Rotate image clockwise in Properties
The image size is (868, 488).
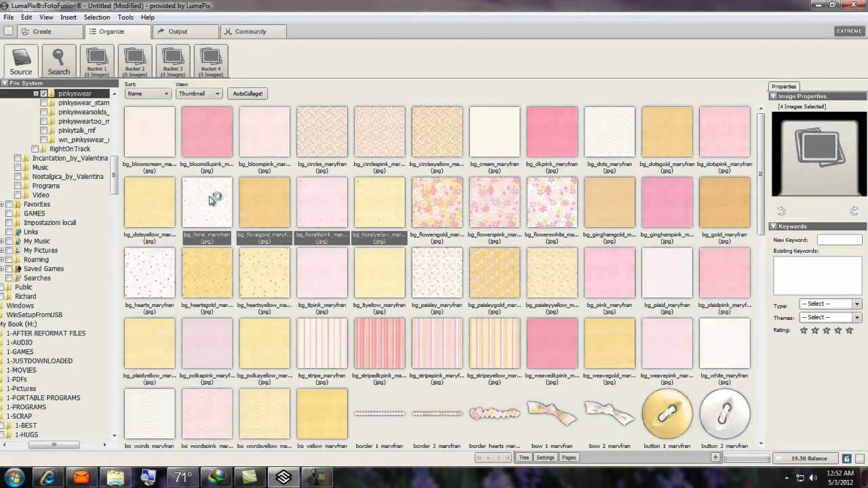click(x=854, y=211)
